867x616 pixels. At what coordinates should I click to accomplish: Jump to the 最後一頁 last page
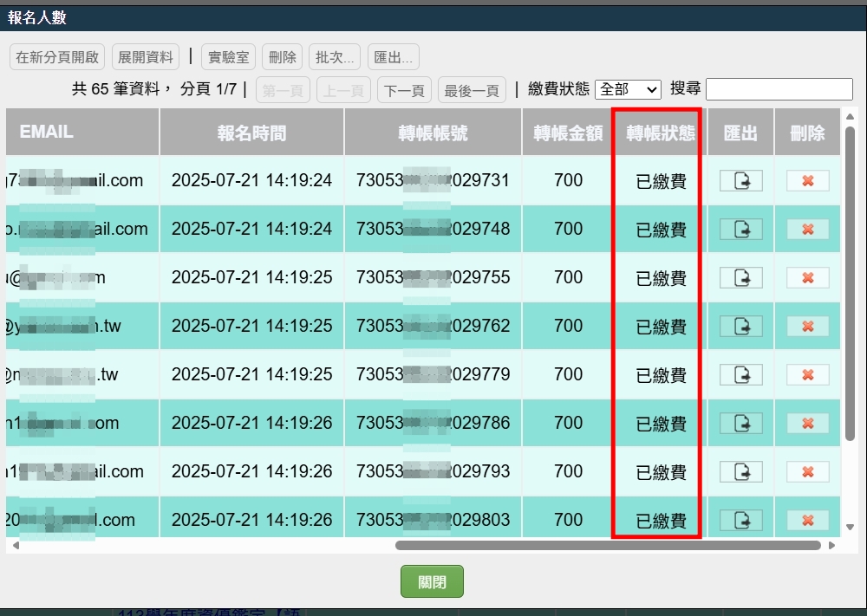coord(472,89)
